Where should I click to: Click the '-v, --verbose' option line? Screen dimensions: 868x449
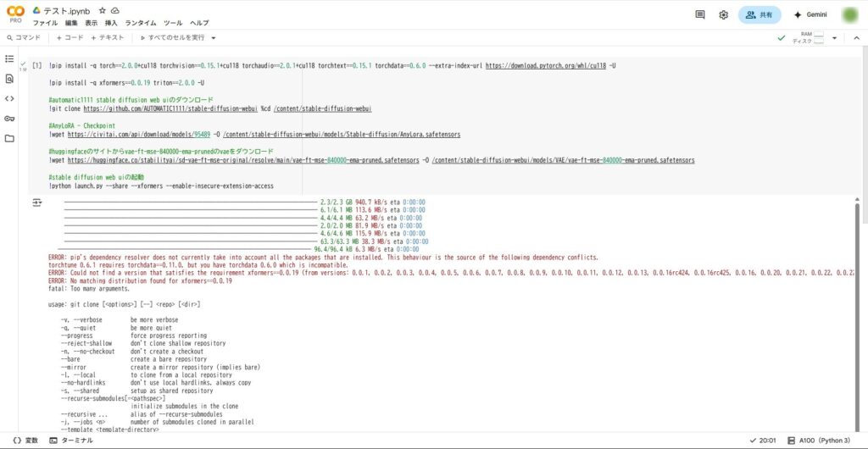pyautogui.click(x=120, y=319)
